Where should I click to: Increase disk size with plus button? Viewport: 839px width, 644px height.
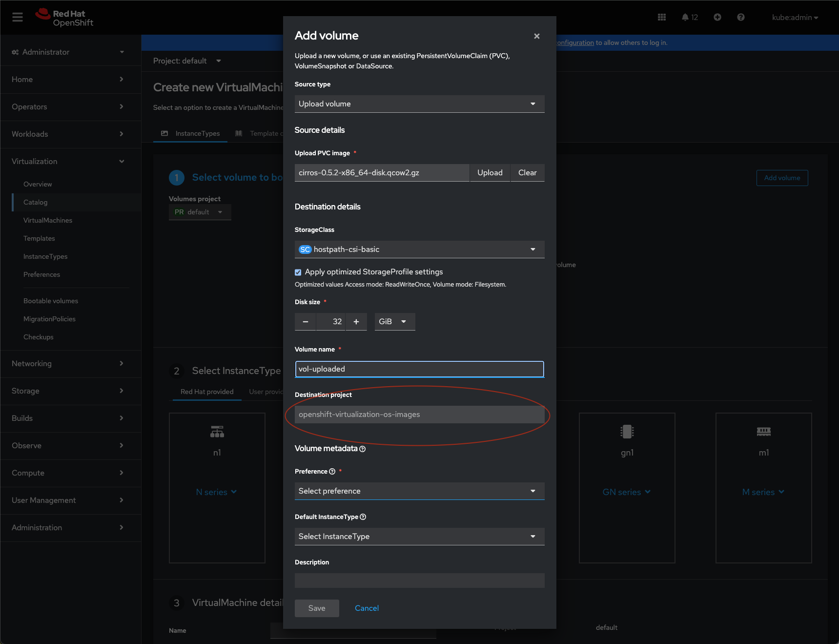coord(356,322)
